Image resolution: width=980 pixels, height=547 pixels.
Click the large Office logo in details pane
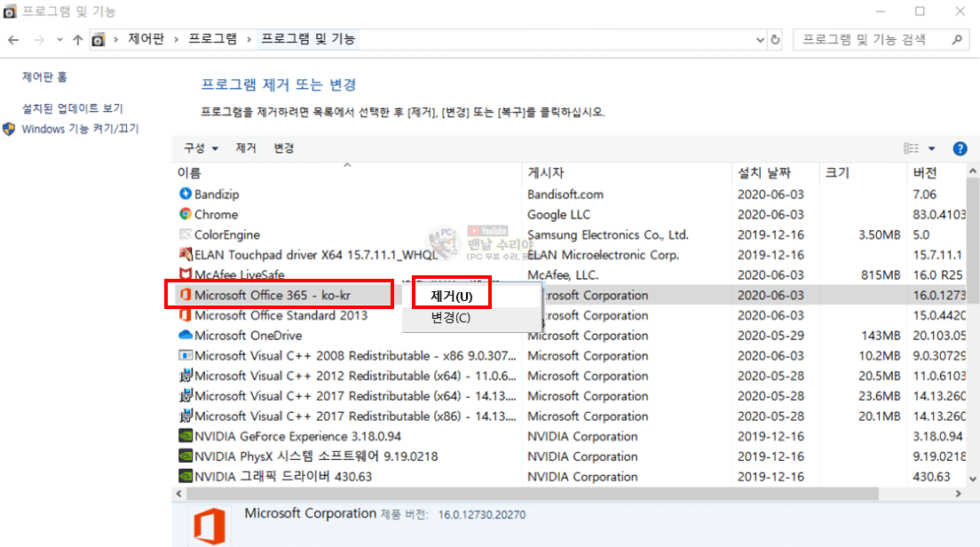(209, 527)
